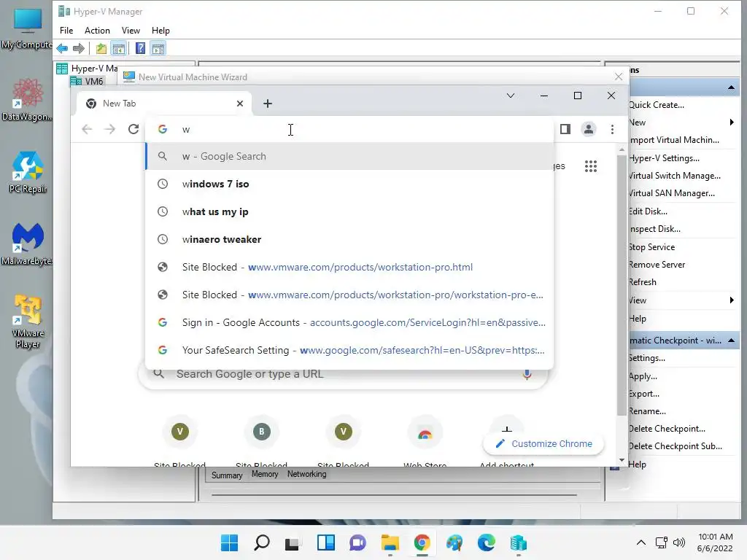Viewport: 747px width, 560px height.
Task: Select 'w - Google Search' suggestion
Action: click(349, 156)
